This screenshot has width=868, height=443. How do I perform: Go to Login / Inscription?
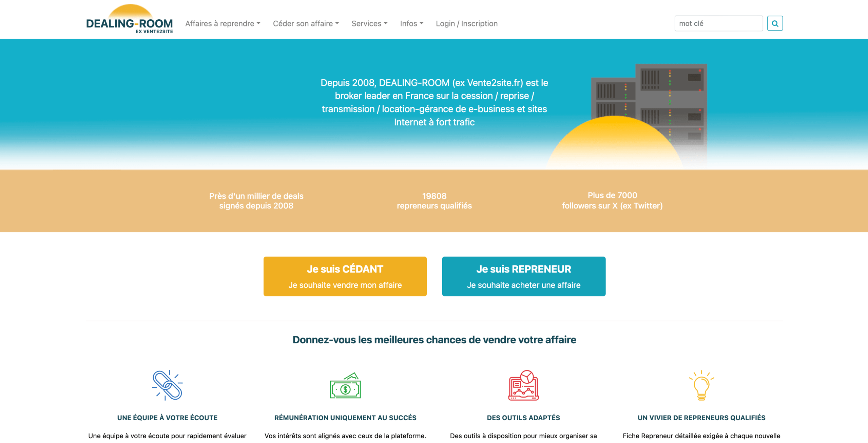pyautogui.click(x=467, y=23)
